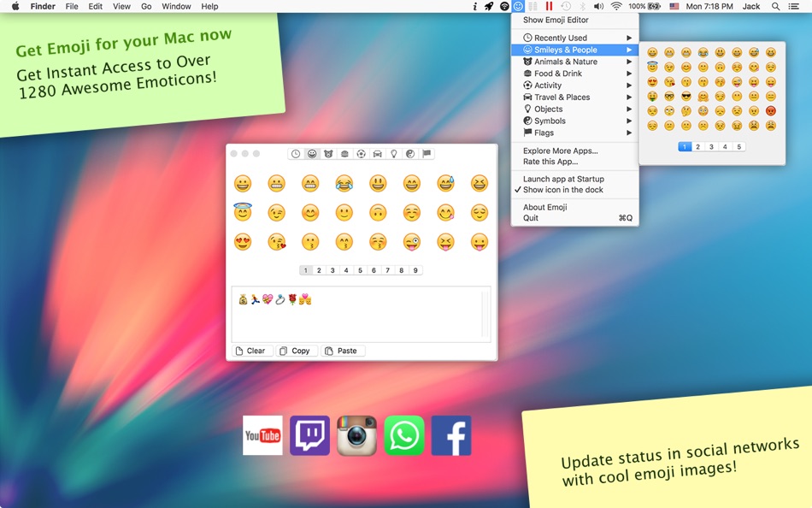The image size is (812, 508).
Task: Choose the upside-down face emoji in editor
Action: 378,213
